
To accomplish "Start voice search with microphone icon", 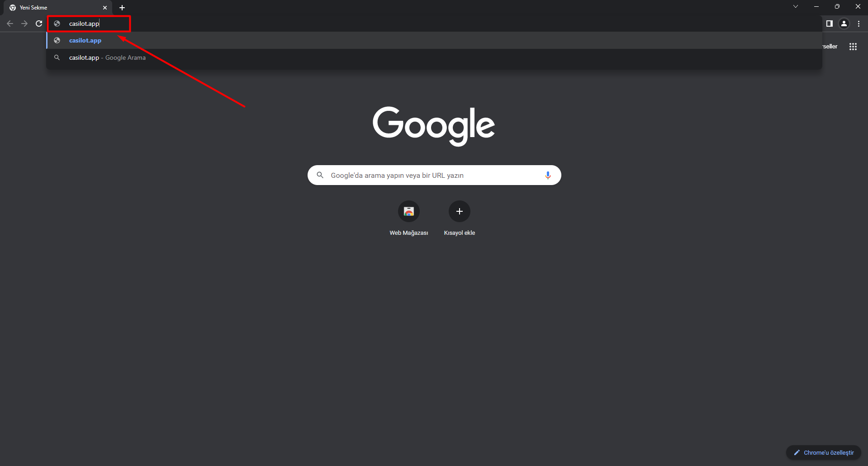I will coord(548,175).
